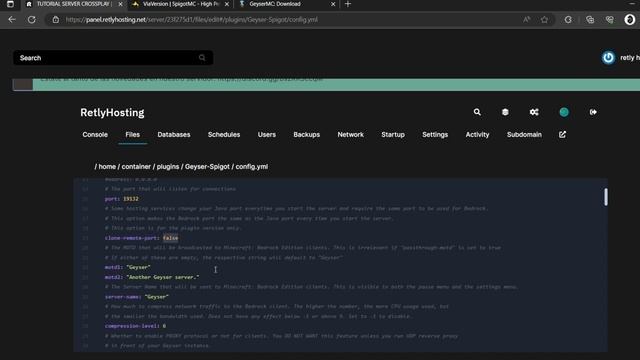
Task: Close the ViaVersion SpigotMC tab
Action: (227, 4)
